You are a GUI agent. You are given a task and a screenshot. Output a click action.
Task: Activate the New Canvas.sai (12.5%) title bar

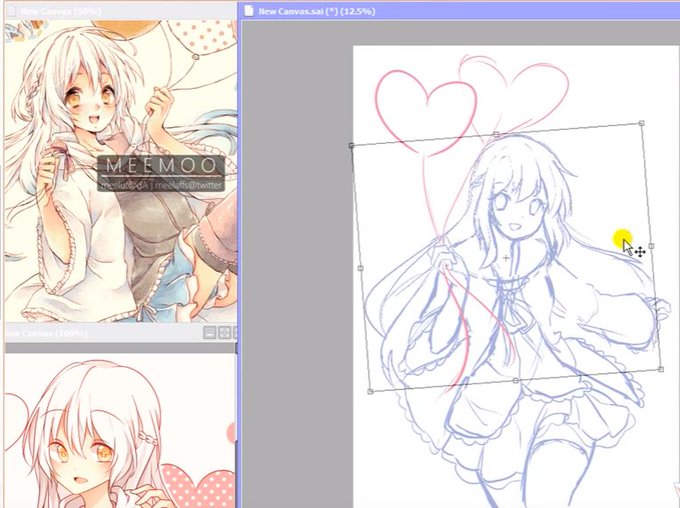click(x=458, y=11)
